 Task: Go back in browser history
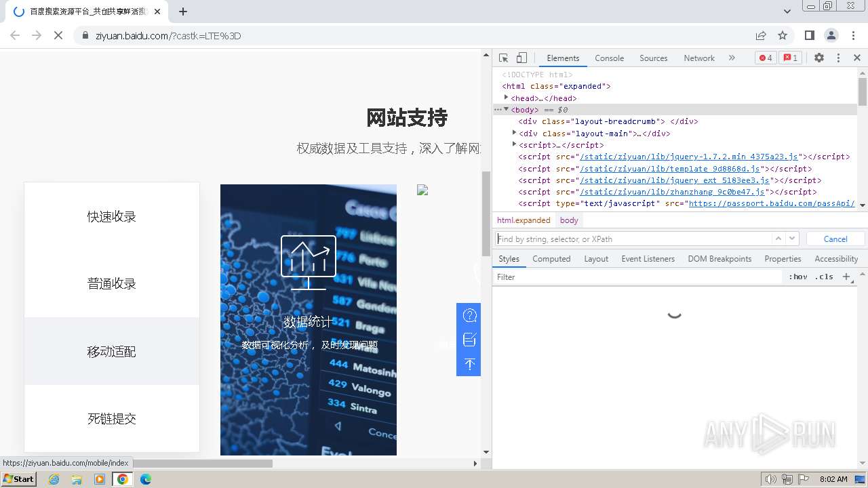tap(15, 35)
